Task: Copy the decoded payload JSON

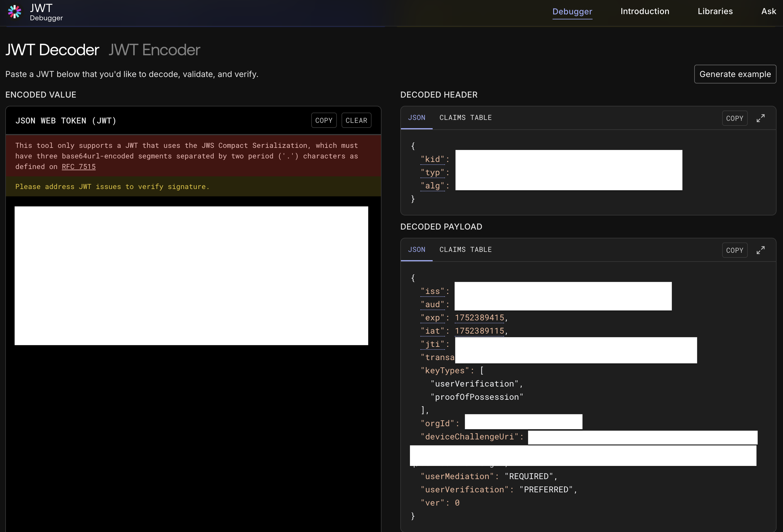Action: point(735,250)
